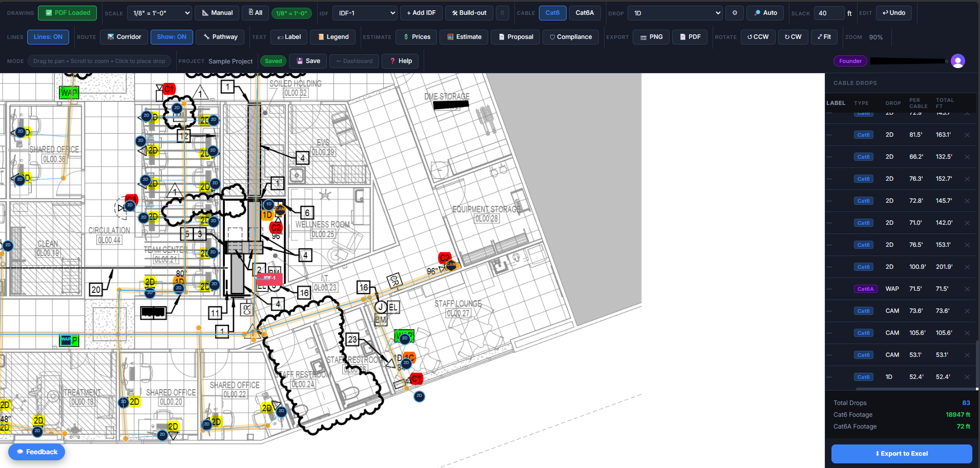Click Export to Excel
Image resolution: width=980 pixels, height=468 pixels.
902,454
